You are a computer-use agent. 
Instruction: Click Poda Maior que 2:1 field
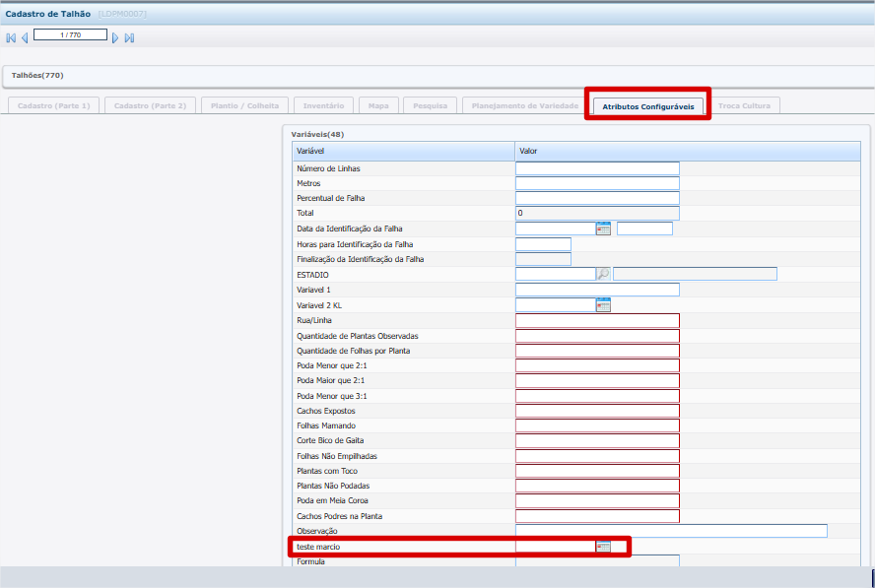(597, 380)
